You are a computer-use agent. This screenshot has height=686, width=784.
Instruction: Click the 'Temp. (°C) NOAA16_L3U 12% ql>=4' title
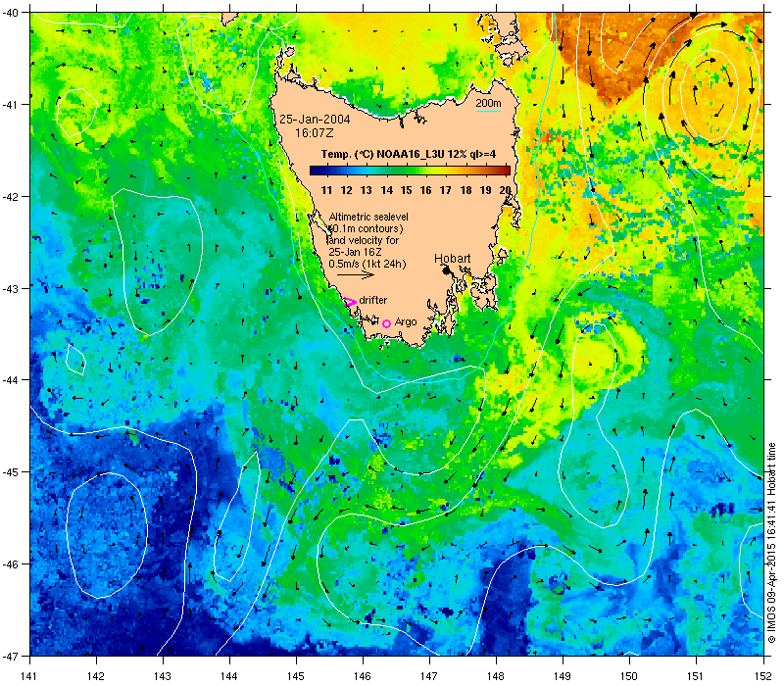pos(409,154)
